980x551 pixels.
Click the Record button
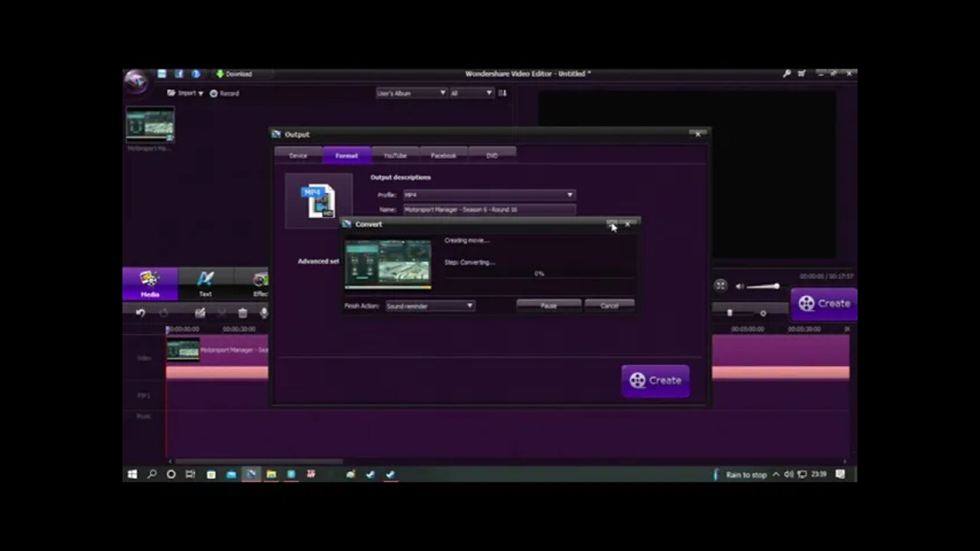[224, 93]
